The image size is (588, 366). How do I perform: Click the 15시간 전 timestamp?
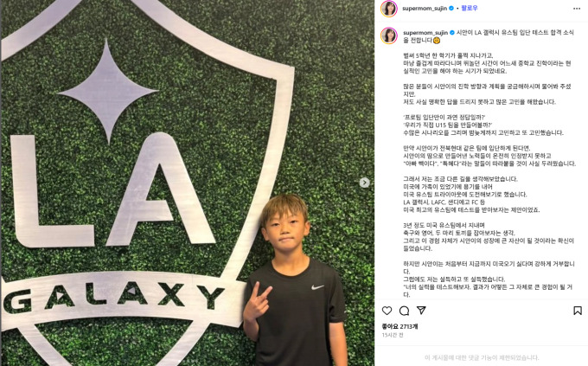point(393,335)
